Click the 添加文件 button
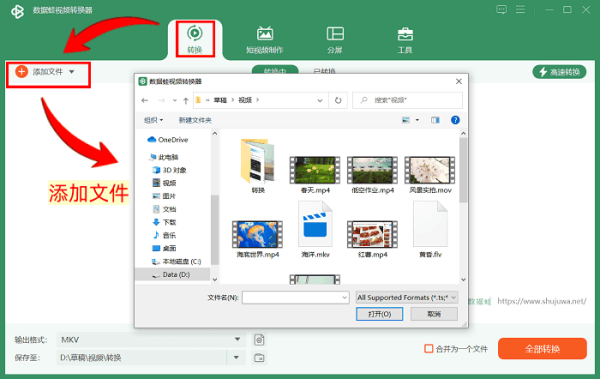The image size is (600, 379). point(39,72)
